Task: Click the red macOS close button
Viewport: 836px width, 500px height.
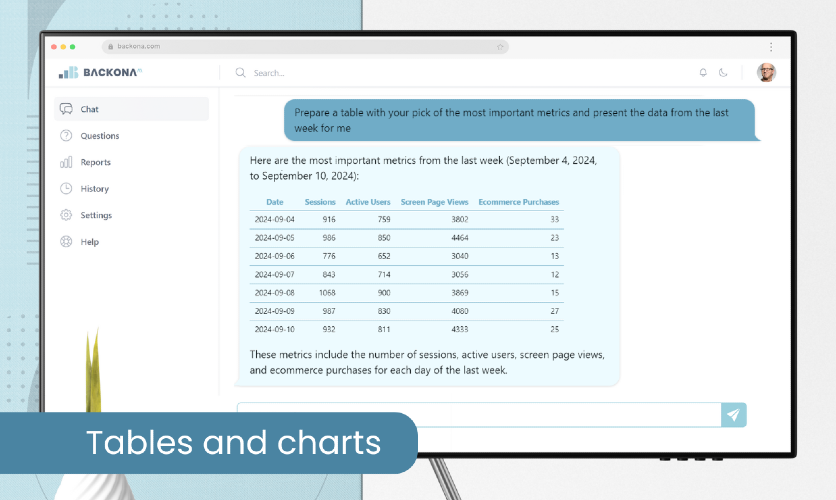Action: click(x=54, y=47)
